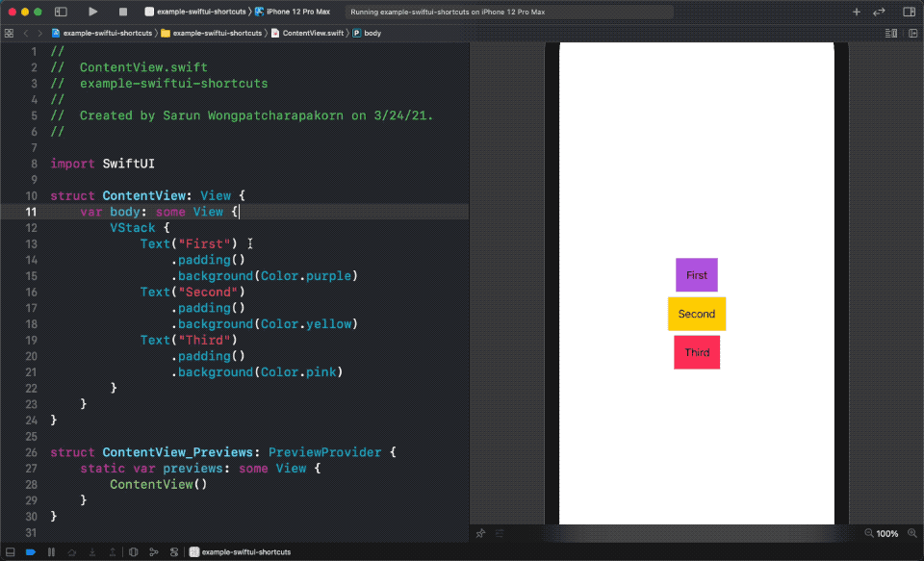Image resolution: width=924 pixels, height=561 pixels.
Task: Click the 'Created by Sarun' comment line
Action: pyautogui.click(x=242, y=115)
